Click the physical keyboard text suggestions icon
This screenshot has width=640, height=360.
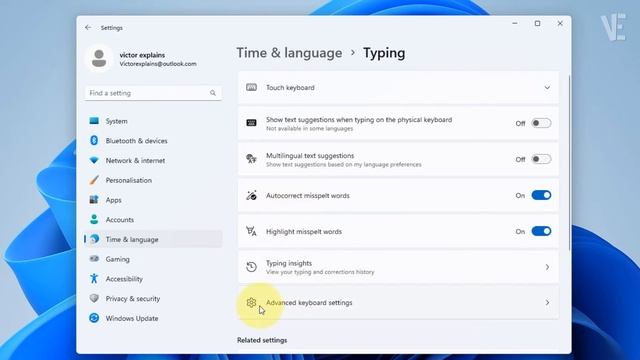pos(251,123)
